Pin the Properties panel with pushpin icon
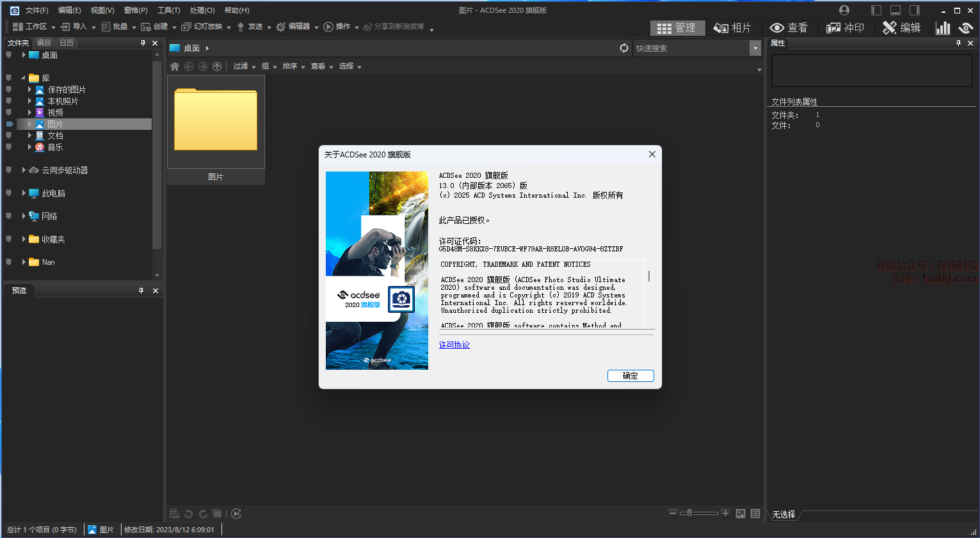Viewport: 980px width, 538px height. pos(958,43)
